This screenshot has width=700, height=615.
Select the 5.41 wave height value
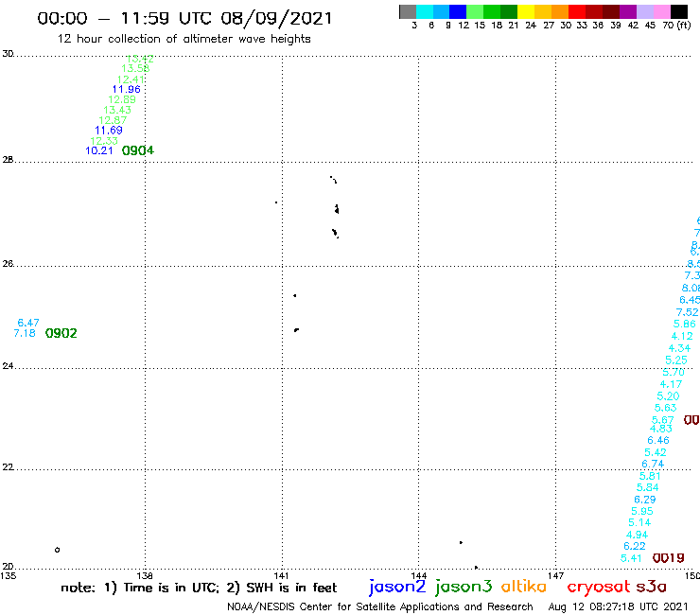tap(631, 558)
